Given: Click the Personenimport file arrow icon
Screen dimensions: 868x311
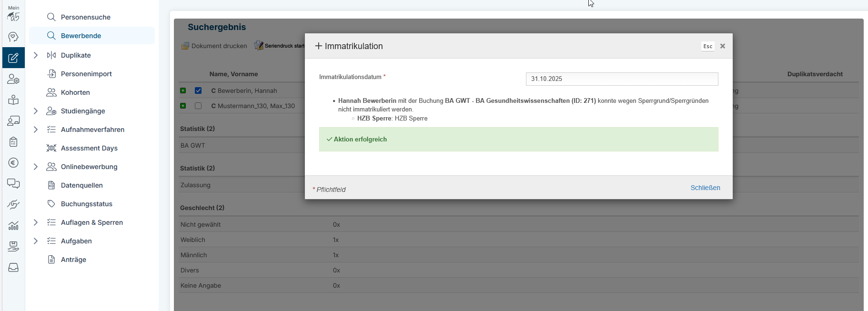Looking at the screenshot, I should (x=51, y=74).
